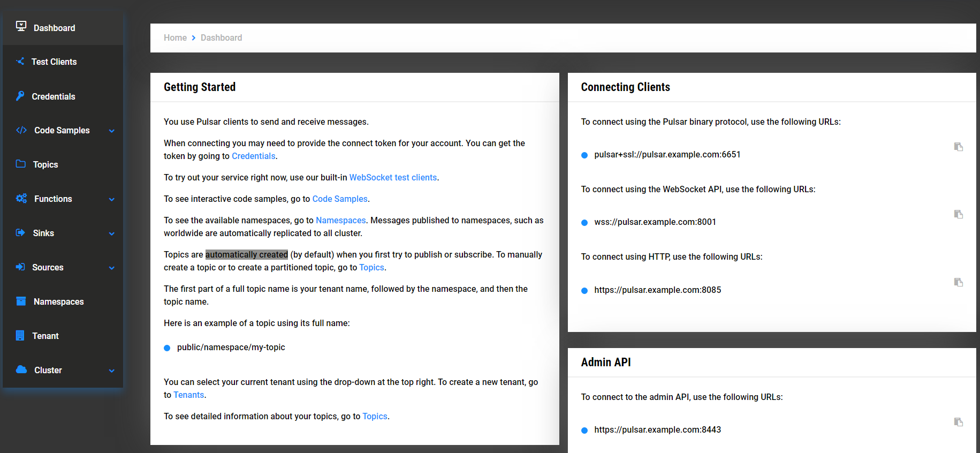Open the Code Samples sidebar entry

tap(63, 130)
